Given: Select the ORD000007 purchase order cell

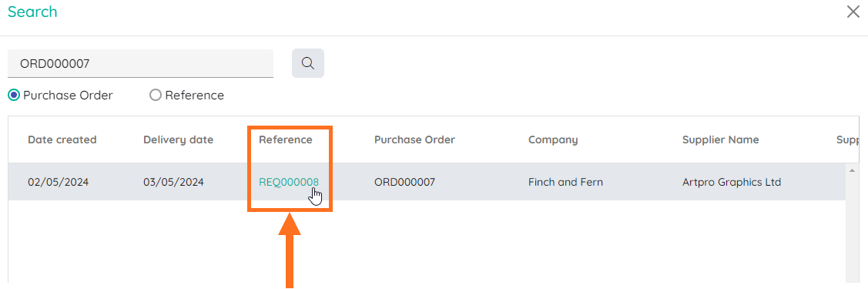Looking at the screenshot, I should coord(404,182).
